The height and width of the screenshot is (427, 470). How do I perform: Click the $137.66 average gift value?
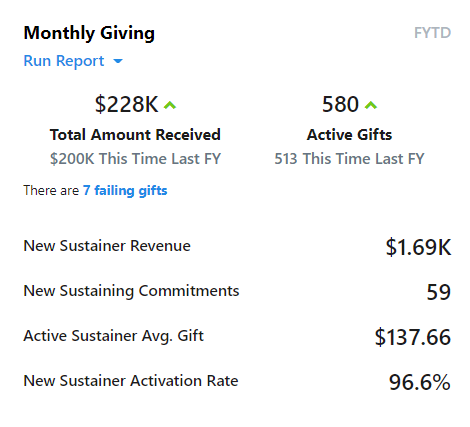coord(413,337)
